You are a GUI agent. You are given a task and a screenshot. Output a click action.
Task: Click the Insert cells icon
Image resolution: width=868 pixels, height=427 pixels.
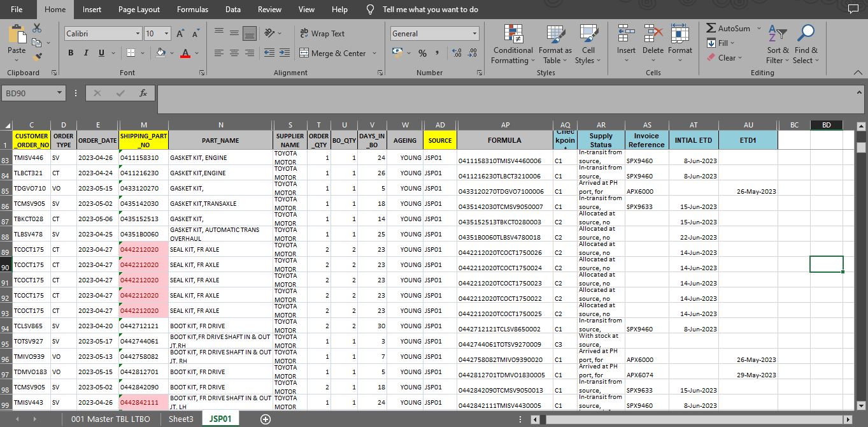tap(626, 45)
